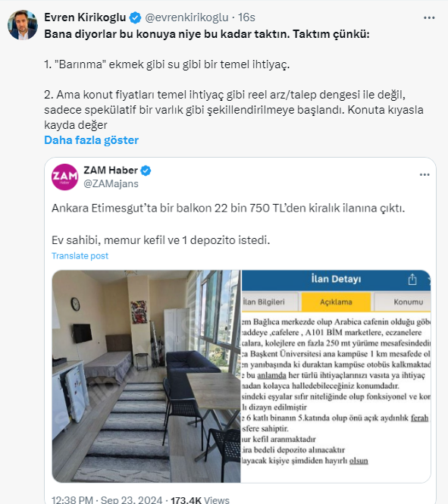The image size is (448, 504).
Task: Click ZAM Haber's blue verified checkmark
Action: click(x=146, y=171)
